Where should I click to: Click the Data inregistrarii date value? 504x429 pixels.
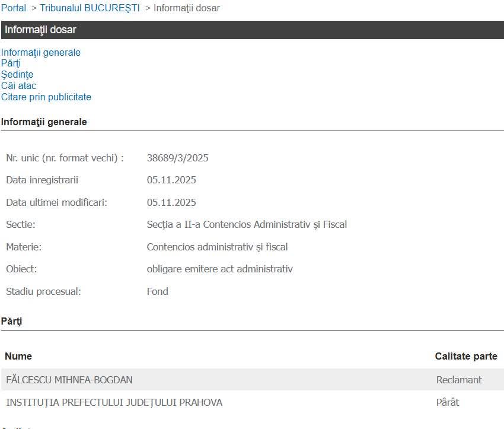tap(171, 180)
